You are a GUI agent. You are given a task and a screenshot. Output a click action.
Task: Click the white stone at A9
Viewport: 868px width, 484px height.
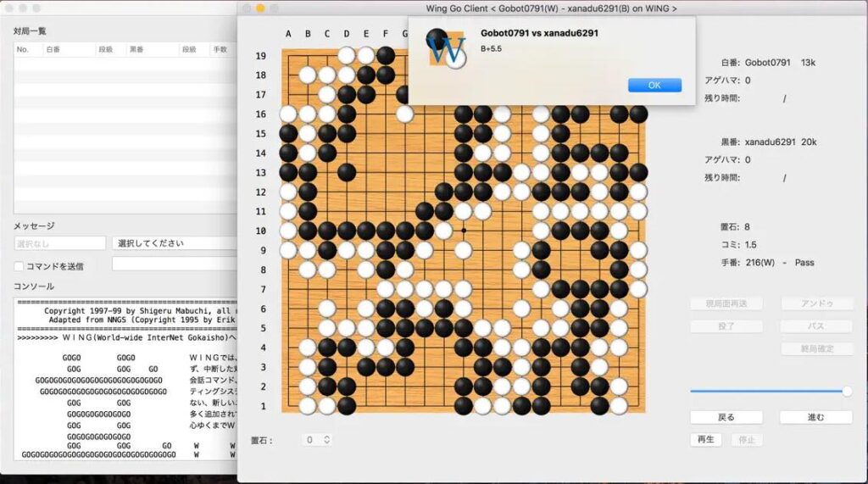(x=288, y=249)
